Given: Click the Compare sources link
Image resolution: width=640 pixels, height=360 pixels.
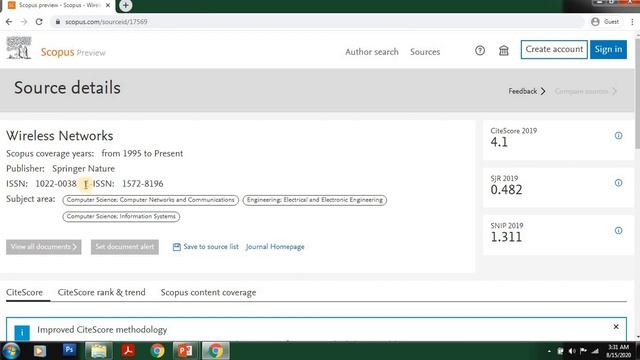Looking at the screenshot, I should pyautogui.click(x=585, y=91).
